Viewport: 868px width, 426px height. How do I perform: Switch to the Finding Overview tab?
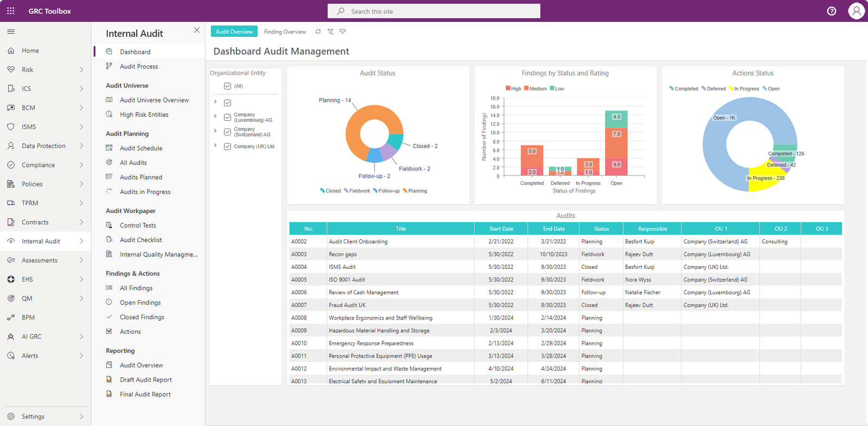[285, 31]
